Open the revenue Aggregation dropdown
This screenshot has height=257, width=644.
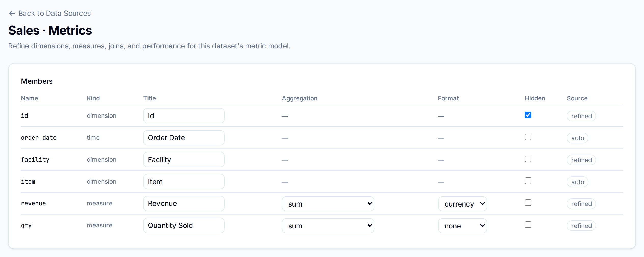[x=328, y=204]
